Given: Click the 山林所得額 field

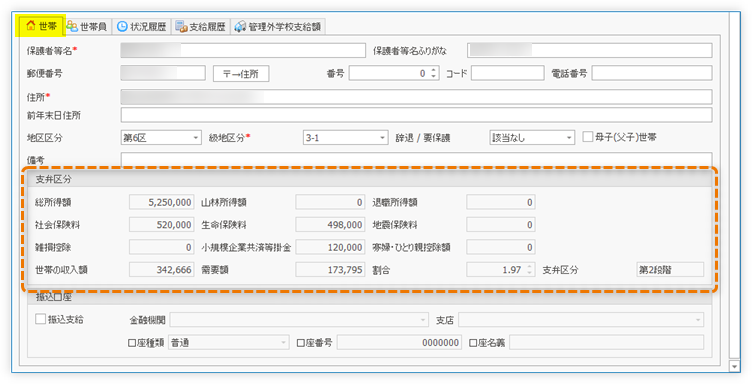Looking at the screenshot, I should [330, 202].
